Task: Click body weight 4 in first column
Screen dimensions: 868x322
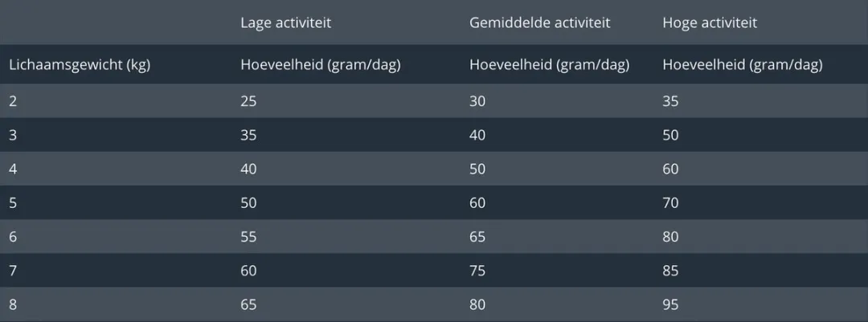Action: coord(13,169)
